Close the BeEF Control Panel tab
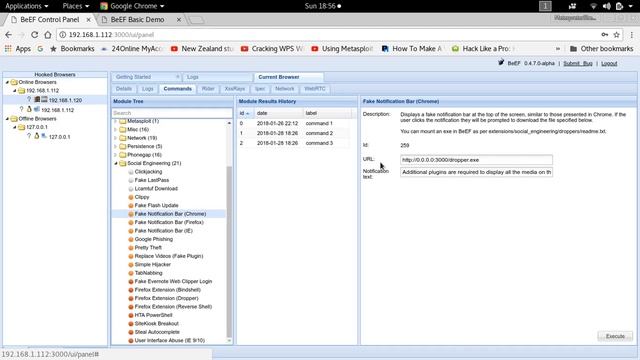Viewport: 640px width, 360px height. [89, 20]
